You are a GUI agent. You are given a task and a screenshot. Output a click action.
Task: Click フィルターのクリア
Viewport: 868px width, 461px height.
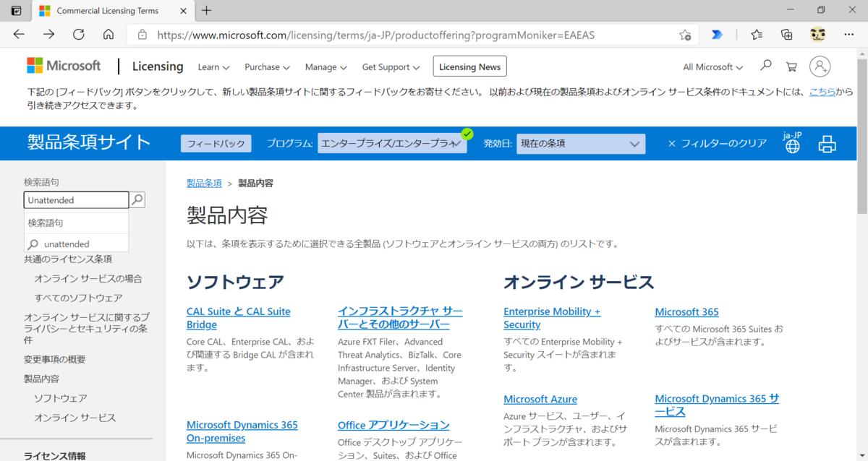(x=717, y=143)
